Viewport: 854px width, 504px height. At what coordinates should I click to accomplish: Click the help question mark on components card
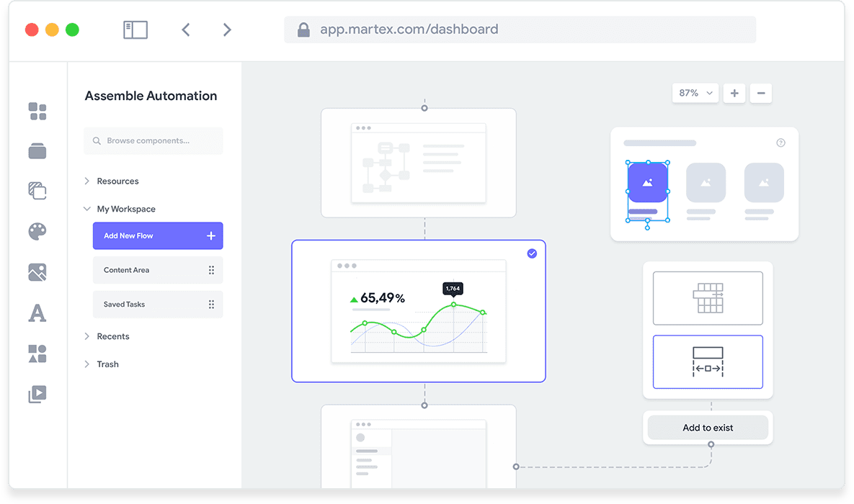780,143
